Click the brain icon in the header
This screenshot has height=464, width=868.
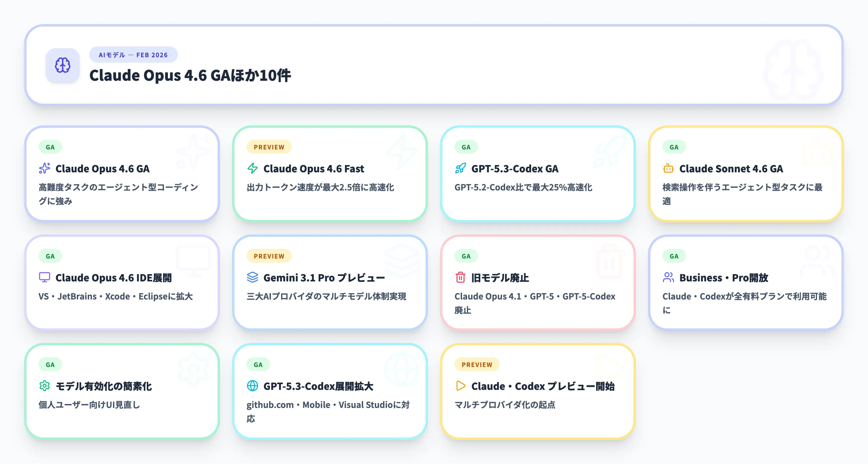[x=63, y=65]
